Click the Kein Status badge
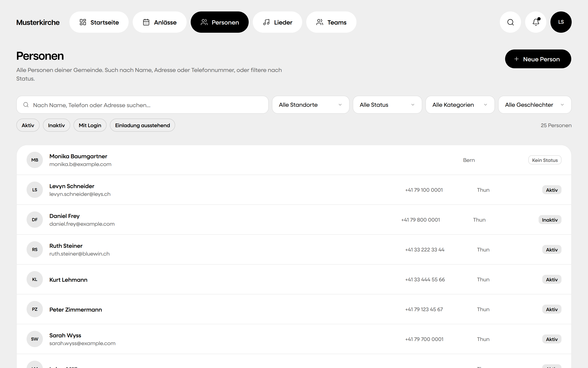588x368 pixels. (545, 160)
